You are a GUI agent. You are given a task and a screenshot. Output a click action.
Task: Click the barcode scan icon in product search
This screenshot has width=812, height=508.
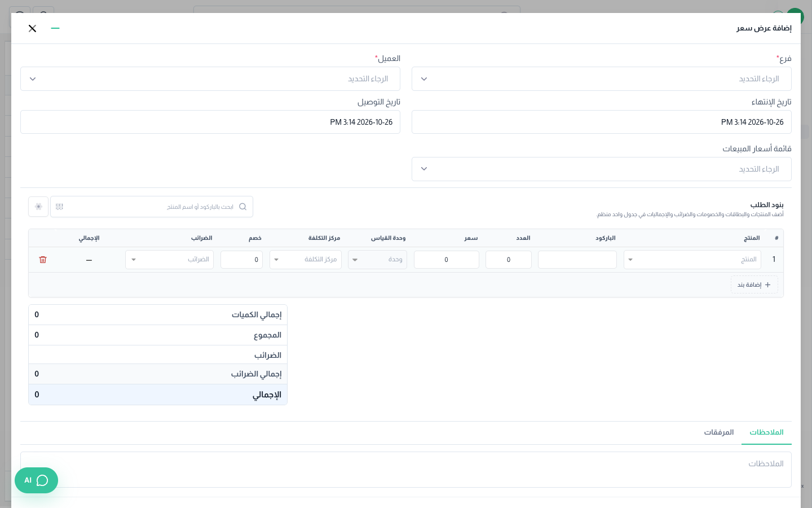tap(59, 207)
